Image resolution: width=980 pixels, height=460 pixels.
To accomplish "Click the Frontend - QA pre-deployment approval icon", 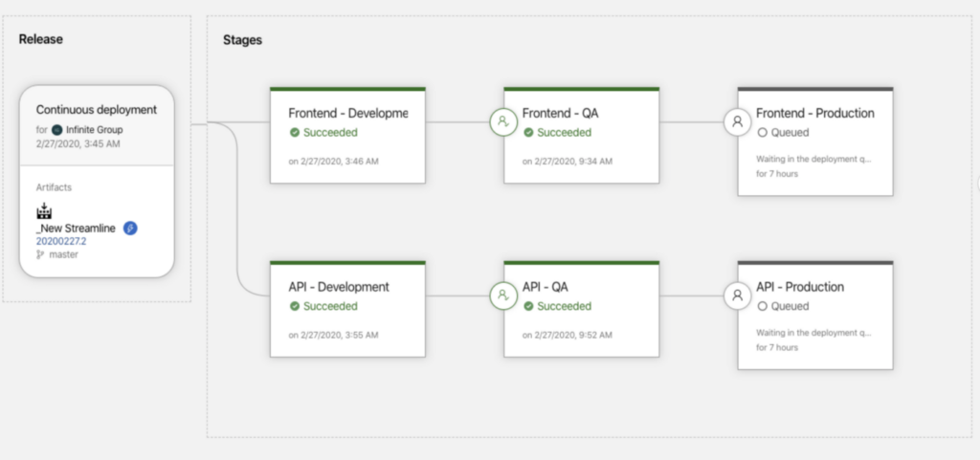I will tap(503, 121).
